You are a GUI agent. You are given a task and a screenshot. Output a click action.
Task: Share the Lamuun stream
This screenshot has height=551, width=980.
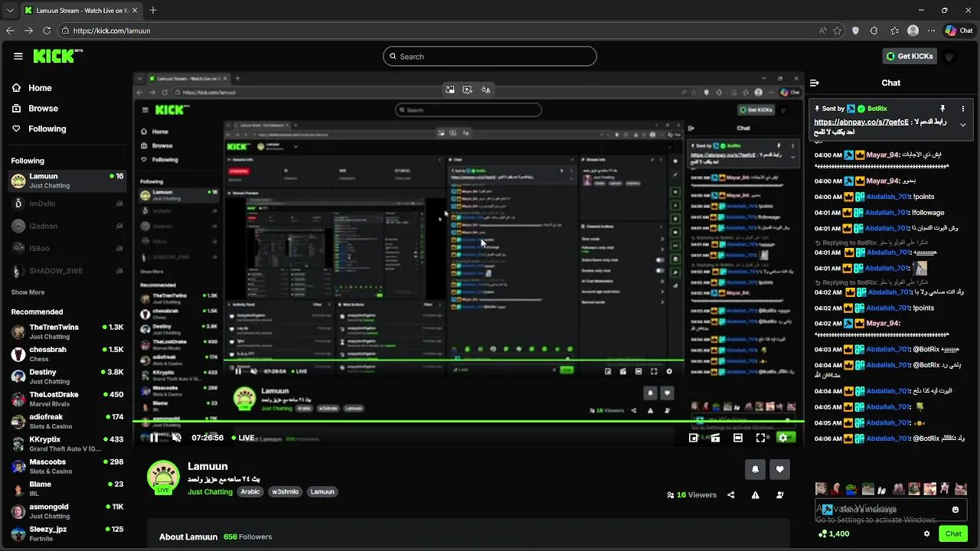click(730, 495)
